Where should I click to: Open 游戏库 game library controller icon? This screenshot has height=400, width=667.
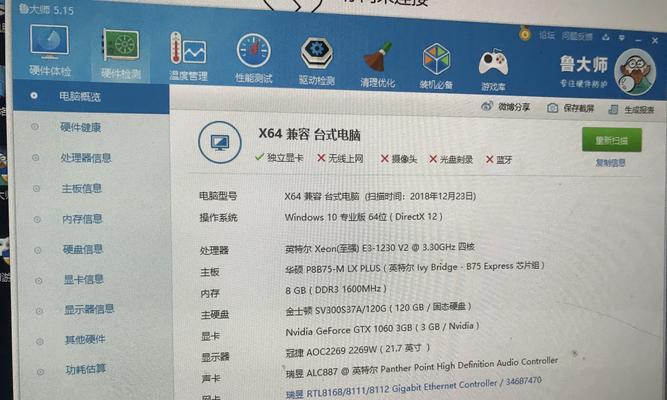[x=493, y=70]
